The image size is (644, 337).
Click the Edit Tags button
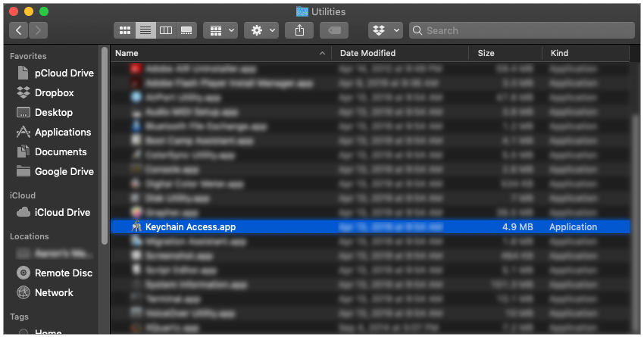coord(334,30)
